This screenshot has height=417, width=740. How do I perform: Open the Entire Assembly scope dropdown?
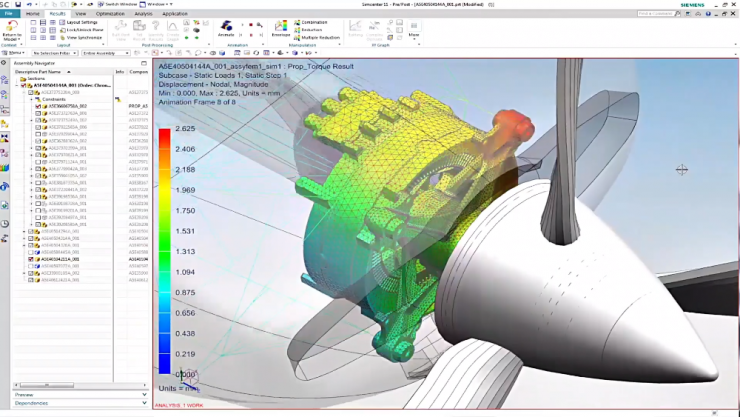click(104, 53)
